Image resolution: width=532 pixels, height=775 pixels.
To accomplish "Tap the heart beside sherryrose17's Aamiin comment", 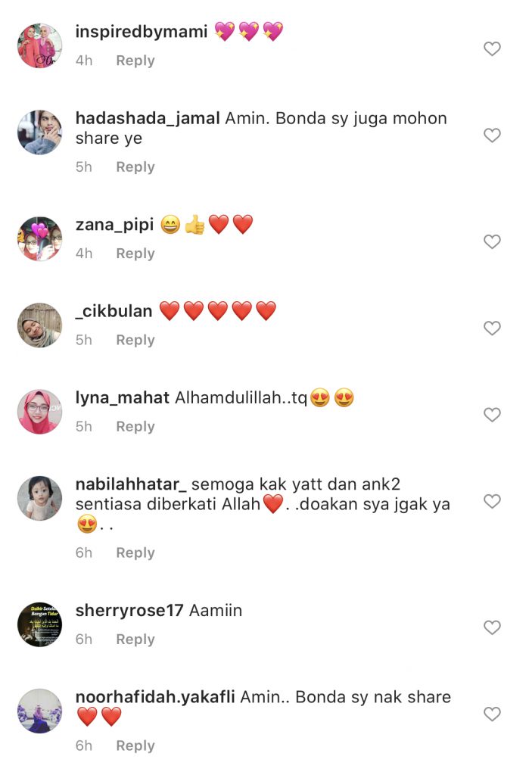I will click(x=492, y=627).
